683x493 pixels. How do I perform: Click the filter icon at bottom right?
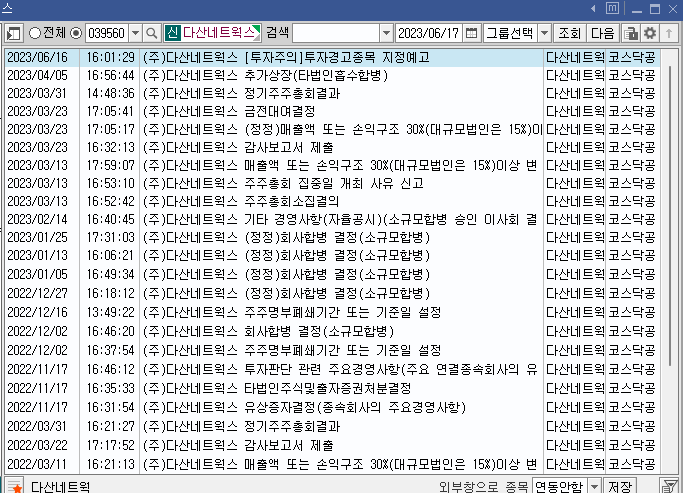tap(668, 486)
